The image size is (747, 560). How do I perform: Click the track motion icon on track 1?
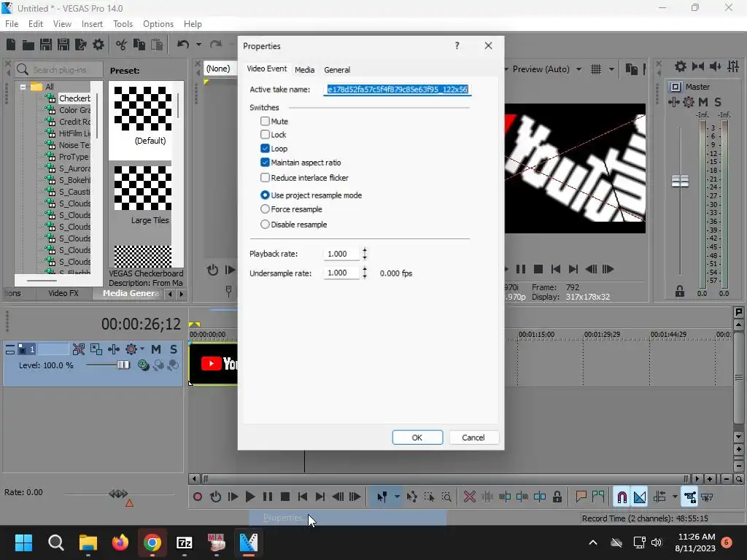[96, 349]
